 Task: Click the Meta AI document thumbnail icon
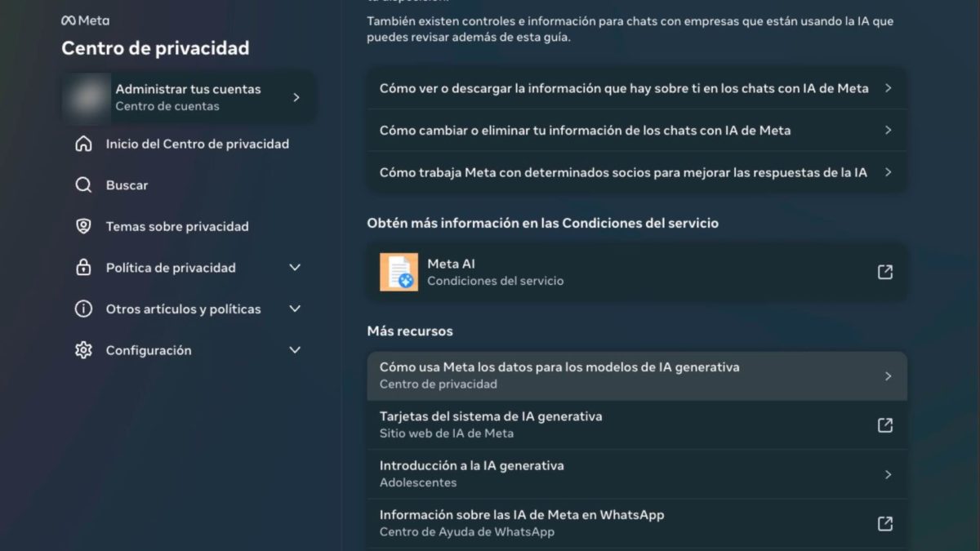pyautogui.click(x=399, y=272)
